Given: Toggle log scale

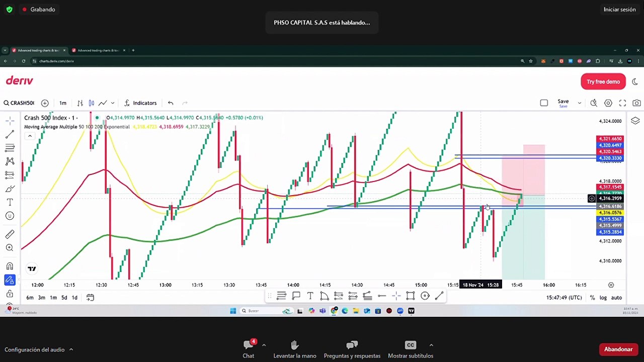Looking at the screenshot, I should 603,298.
